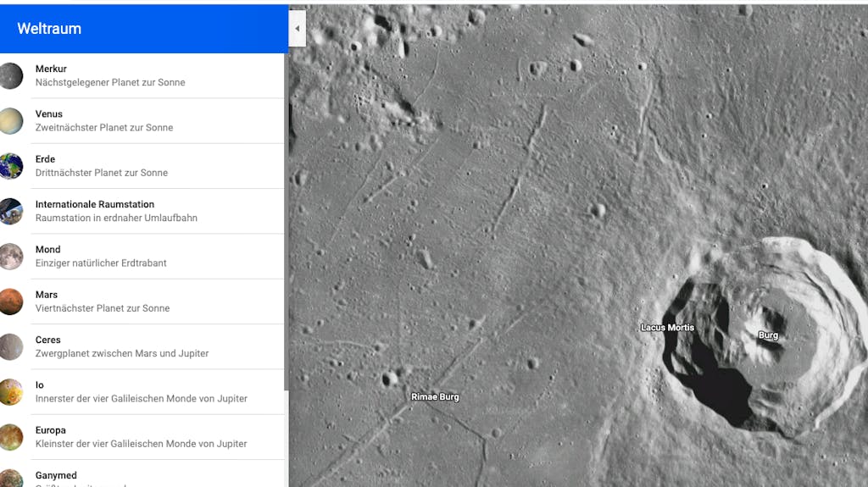Click the Rimae Burg map label
The width and height of the screenshot is (868, 487).
[435, 396]
